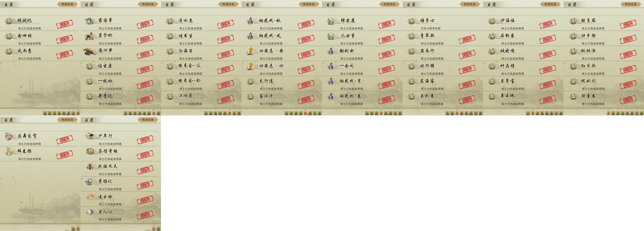Switch to page 2 under the 度人心 list
The height and width of the screenshot is (231, 644).
coord(159,229)
